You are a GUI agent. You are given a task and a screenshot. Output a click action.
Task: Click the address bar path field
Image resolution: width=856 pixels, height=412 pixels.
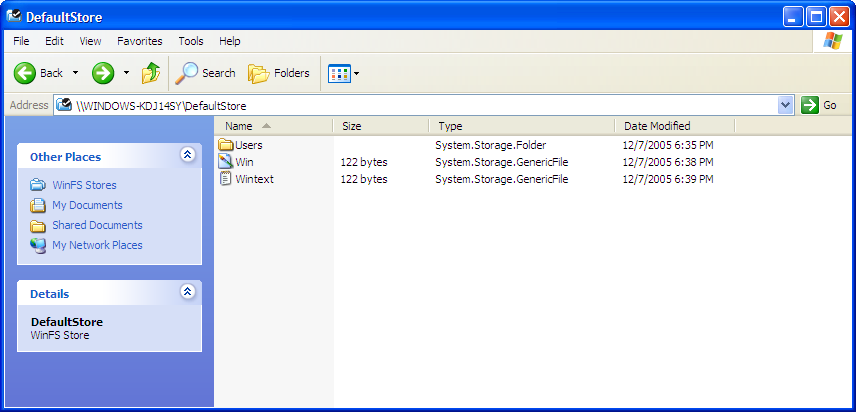(420, 105)
